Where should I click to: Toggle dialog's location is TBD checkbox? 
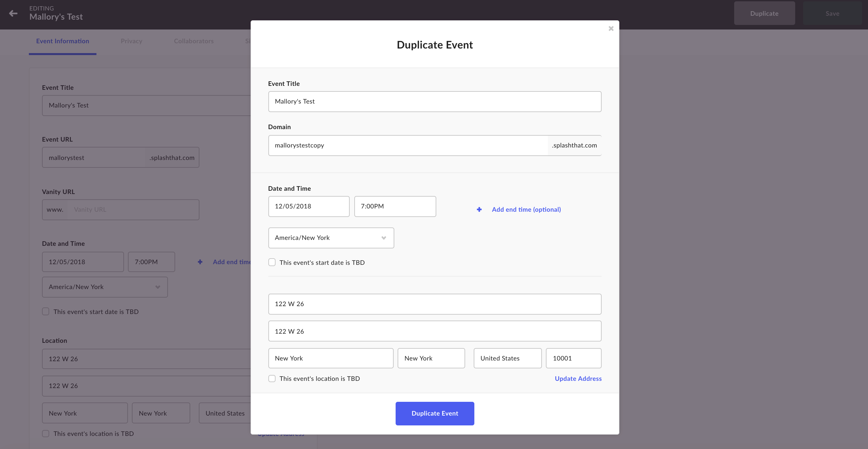pyautogui.click(x=272, y=378)
